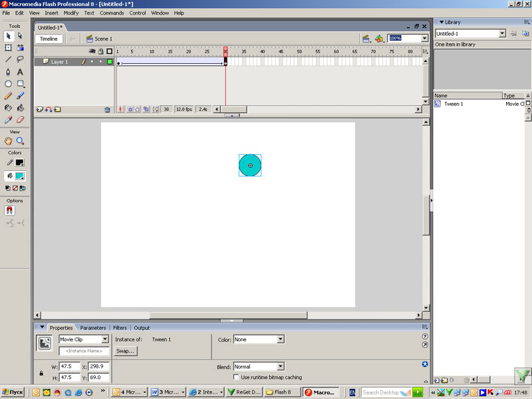The width and height of the screenshot is (532, 399).
Task: Click the Timeline button
Action: (49, 39)
